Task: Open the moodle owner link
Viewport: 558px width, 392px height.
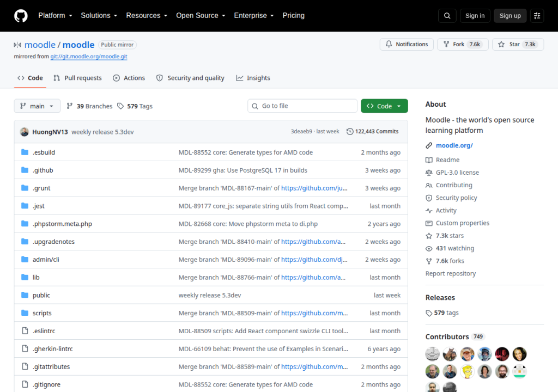Action: tap(40, 45)
